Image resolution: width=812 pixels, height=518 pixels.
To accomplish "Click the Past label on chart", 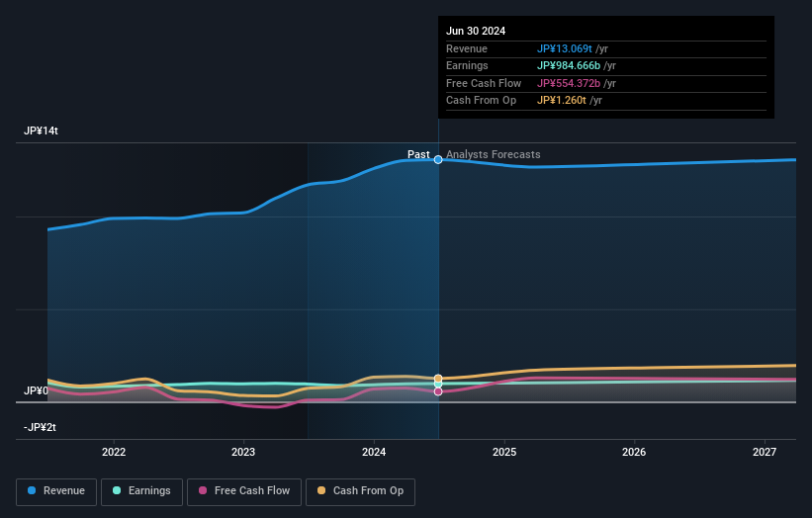I will tap(418, 154).
